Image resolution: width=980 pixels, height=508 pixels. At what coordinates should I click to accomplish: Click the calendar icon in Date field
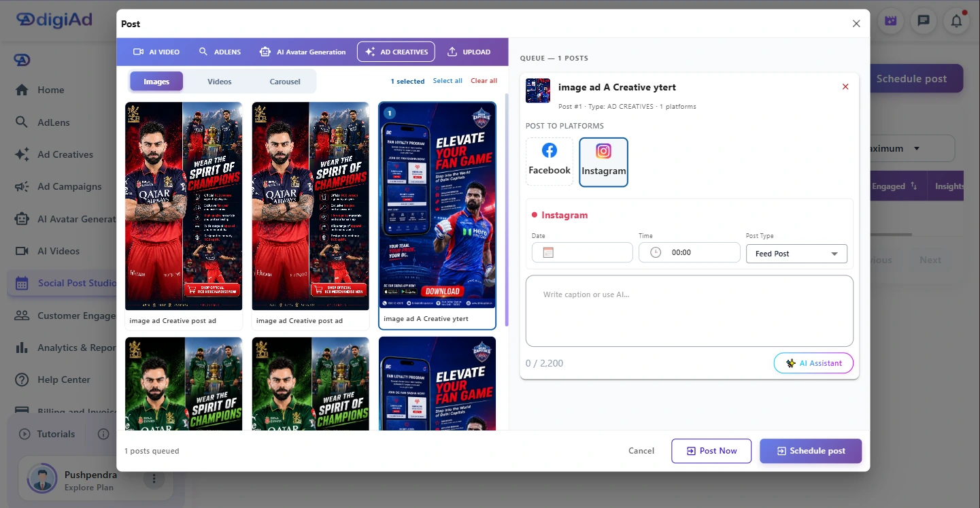(x=548, y=252)
